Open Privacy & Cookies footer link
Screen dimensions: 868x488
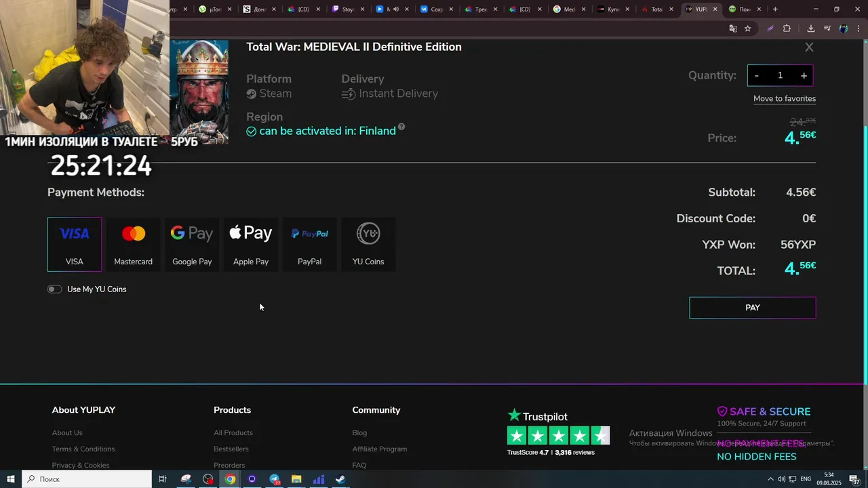tap(81, 466)
